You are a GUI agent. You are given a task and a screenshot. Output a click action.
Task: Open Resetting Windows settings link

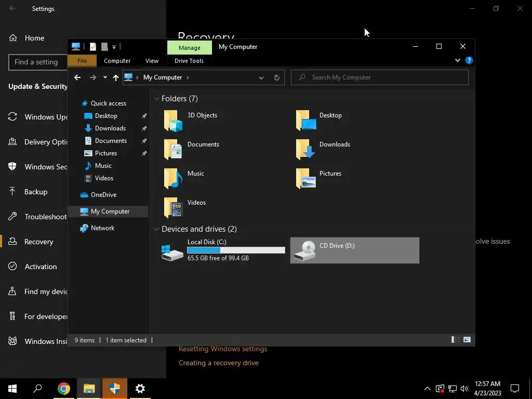click(223, 349)
